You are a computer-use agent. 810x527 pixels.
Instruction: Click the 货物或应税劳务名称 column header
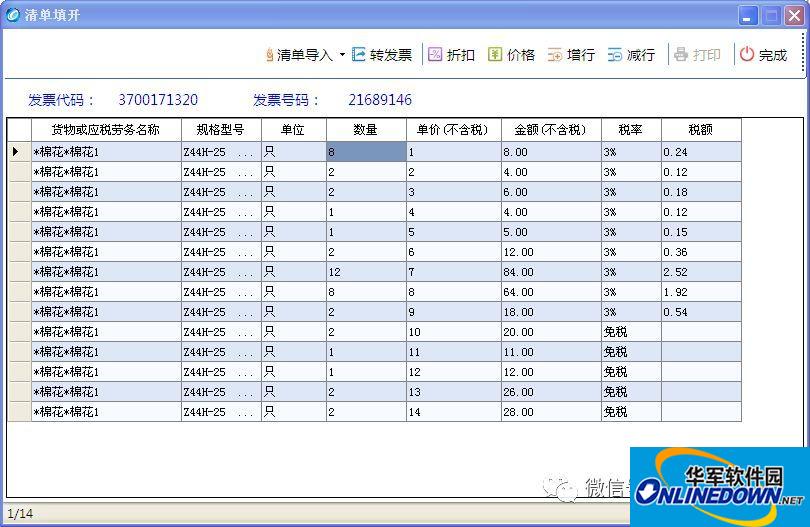[x=106, y=130]
